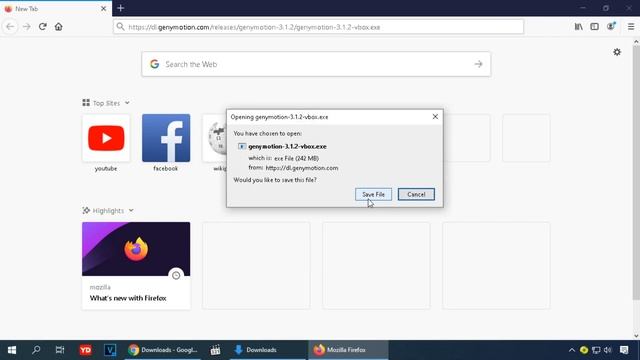
Task: Click the search arrow submit button
Action: tap(478, 64)
